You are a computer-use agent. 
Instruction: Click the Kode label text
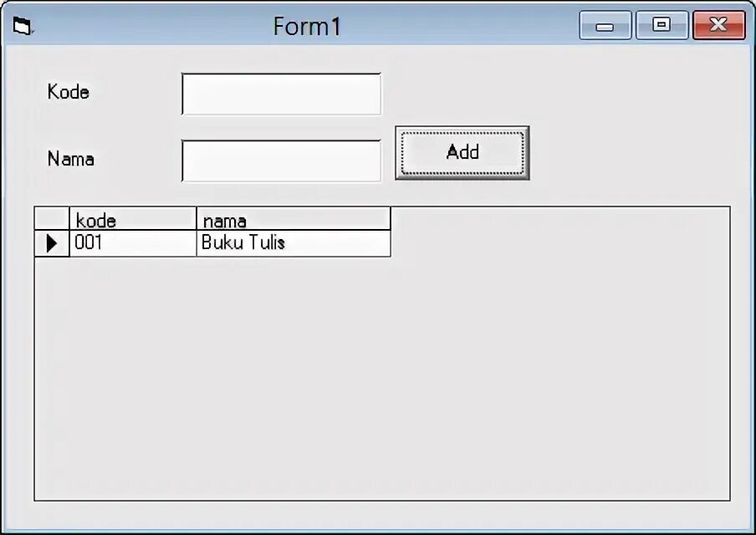(x=69, y=92)
